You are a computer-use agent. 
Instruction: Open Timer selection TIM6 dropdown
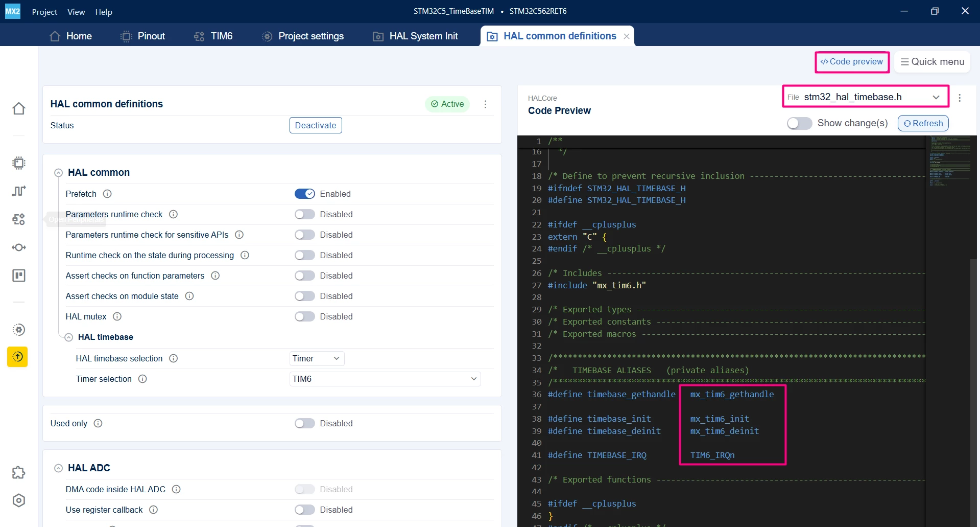(x=385, y=379)
